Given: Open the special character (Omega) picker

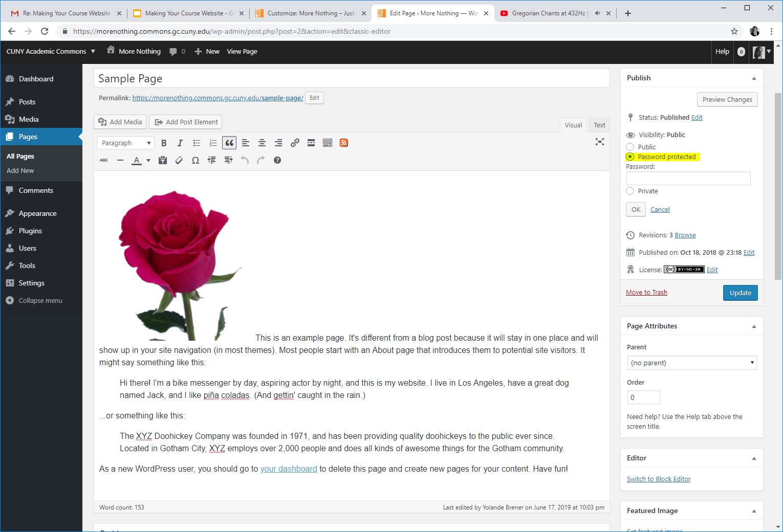Looking at the screenshot, I should (x=195, y=161).
